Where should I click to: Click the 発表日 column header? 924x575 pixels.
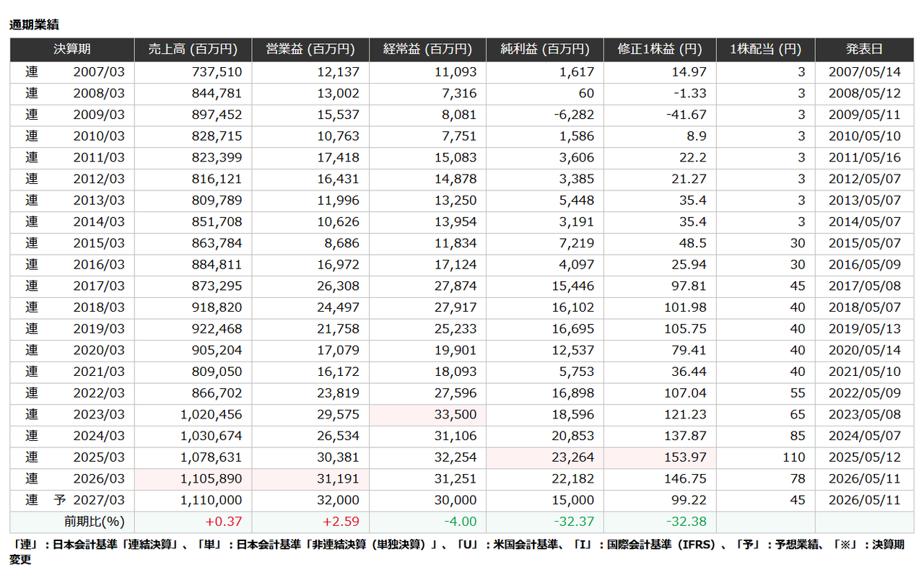click(865, 50)
